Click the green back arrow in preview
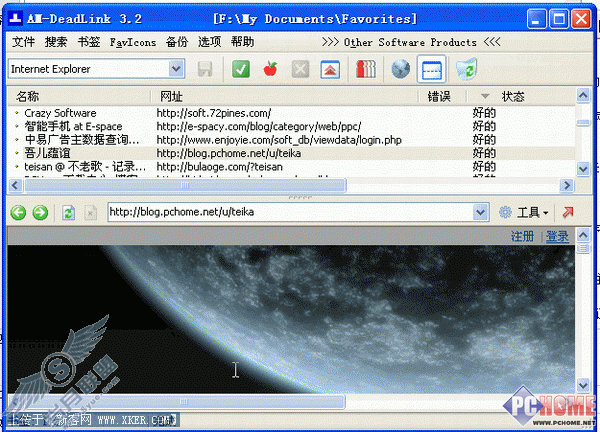The height and width of the screenshot is (432, 600). click(x=18, y=212)
